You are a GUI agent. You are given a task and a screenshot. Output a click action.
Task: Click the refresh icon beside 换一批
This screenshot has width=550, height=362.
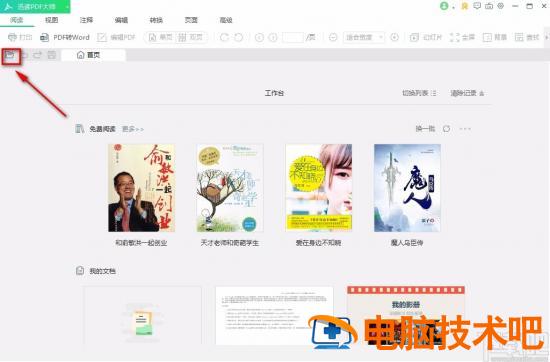coord(446,129)
